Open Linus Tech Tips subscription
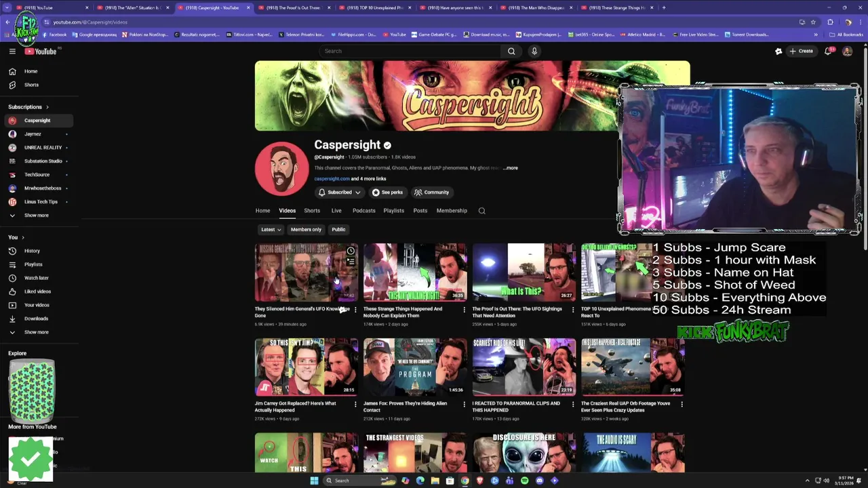868x488 pixels. [37, 202]
